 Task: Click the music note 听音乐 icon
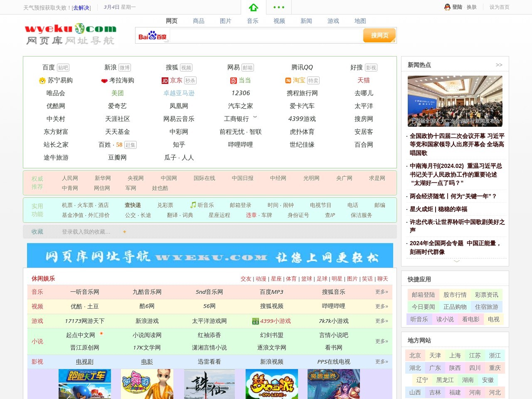click(193, 205)
